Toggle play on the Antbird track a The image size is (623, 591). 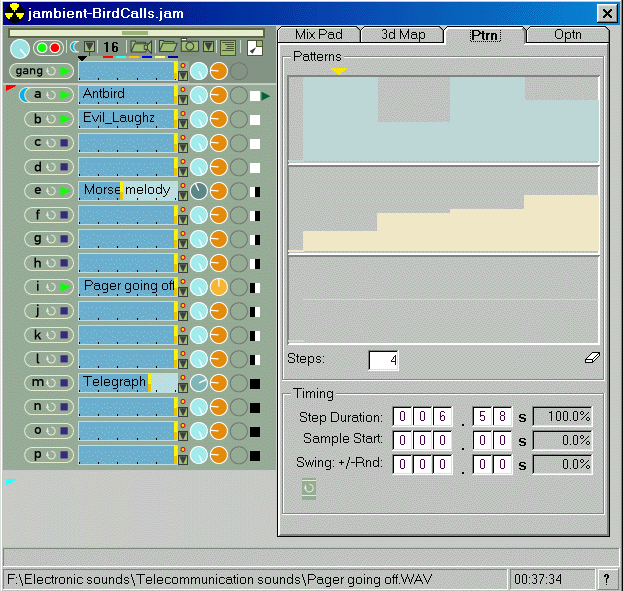(65, 95)
